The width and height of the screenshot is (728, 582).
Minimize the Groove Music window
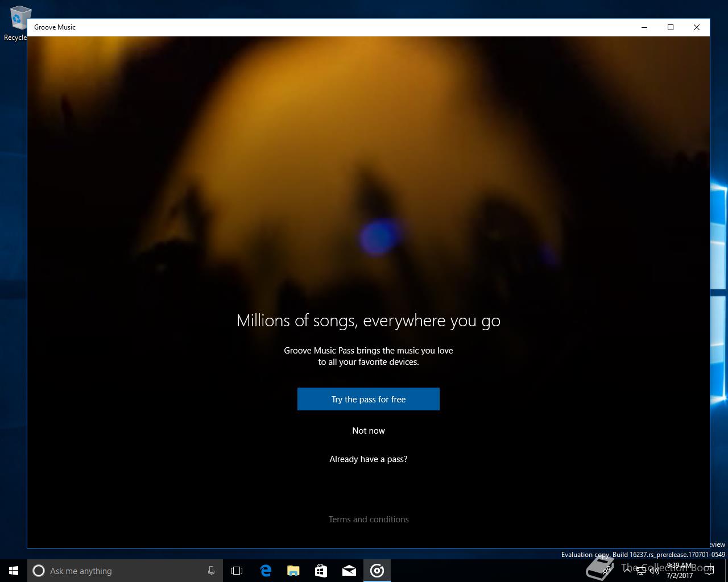(x=644, y=27)
